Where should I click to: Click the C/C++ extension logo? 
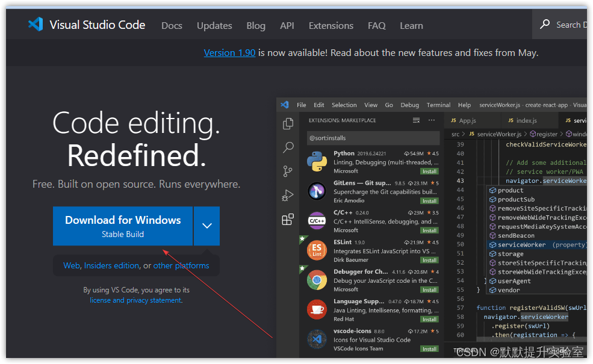click(317, 221)
